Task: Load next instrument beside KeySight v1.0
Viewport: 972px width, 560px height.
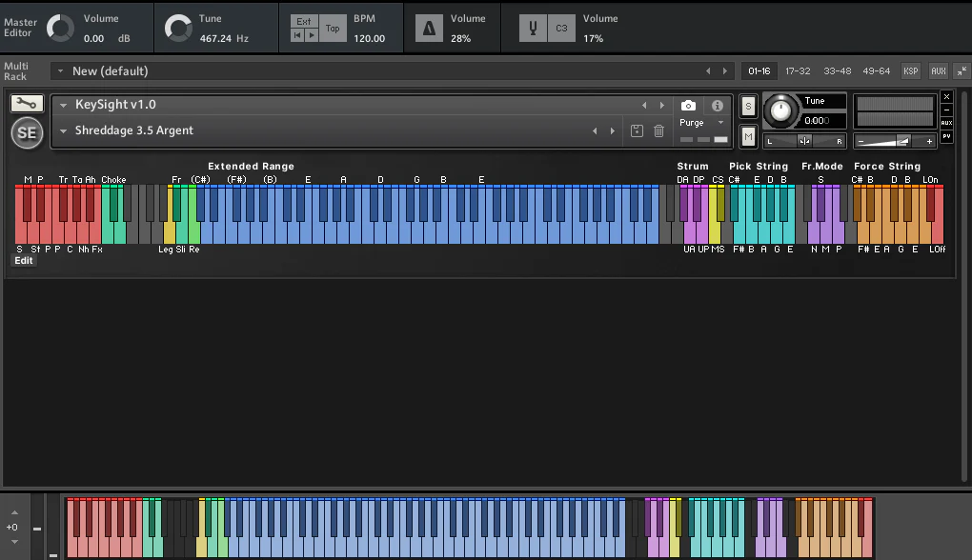Action: coord(662,106)
